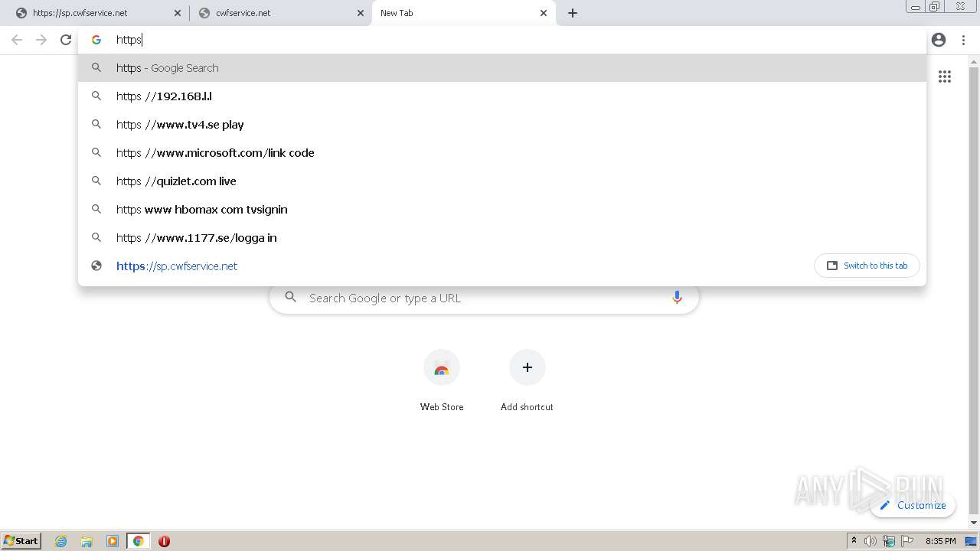Open the Chrome three-dot menu
Screen dimensions: 980x551
coord(963,40)
